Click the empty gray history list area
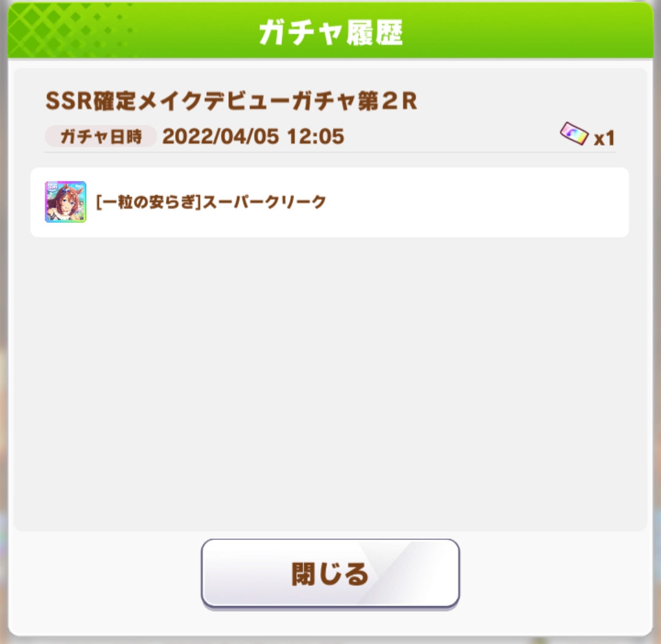Screen dimensions: 661x644 pyautogui.click(x=330, y=380)
